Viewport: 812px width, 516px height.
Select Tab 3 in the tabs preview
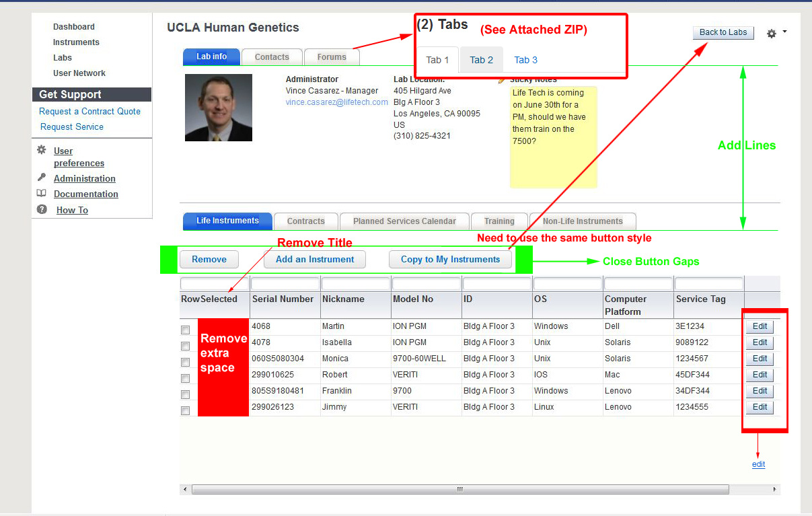click(525, 60)
